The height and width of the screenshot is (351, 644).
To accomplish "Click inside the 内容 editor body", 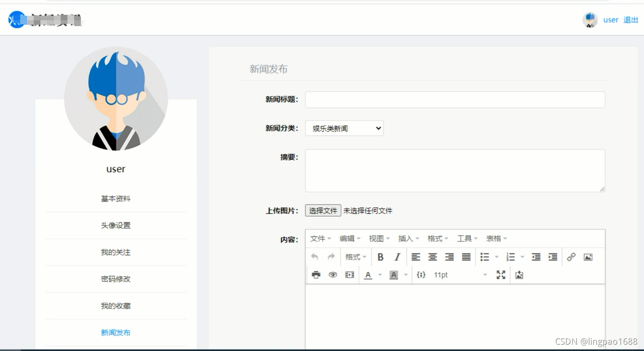I will tap(455, 317).
